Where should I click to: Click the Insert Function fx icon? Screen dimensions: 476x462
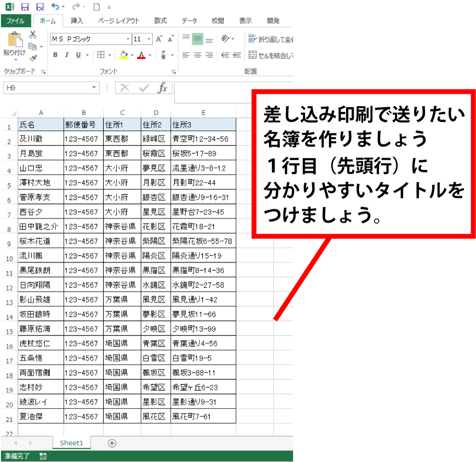tap(163, 88)
